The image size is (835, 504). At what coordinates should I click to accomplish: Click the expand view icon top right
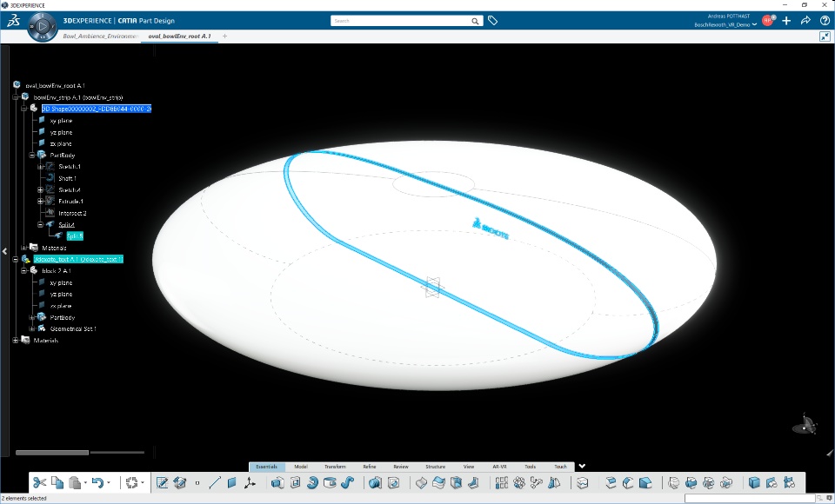tap(825, 36)
